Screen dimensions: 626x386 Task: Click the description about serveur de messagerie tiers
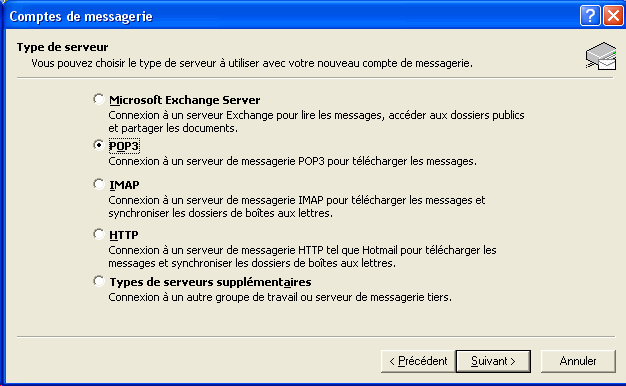pyautogui.click(x=280, y=297)
